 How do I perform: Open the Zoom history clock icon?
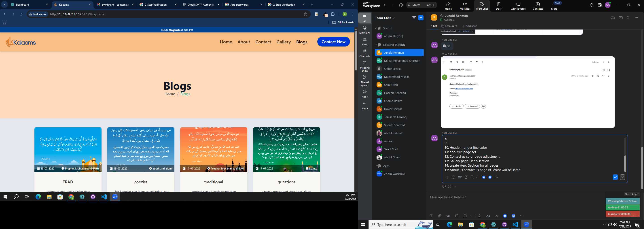pos(401,5)
